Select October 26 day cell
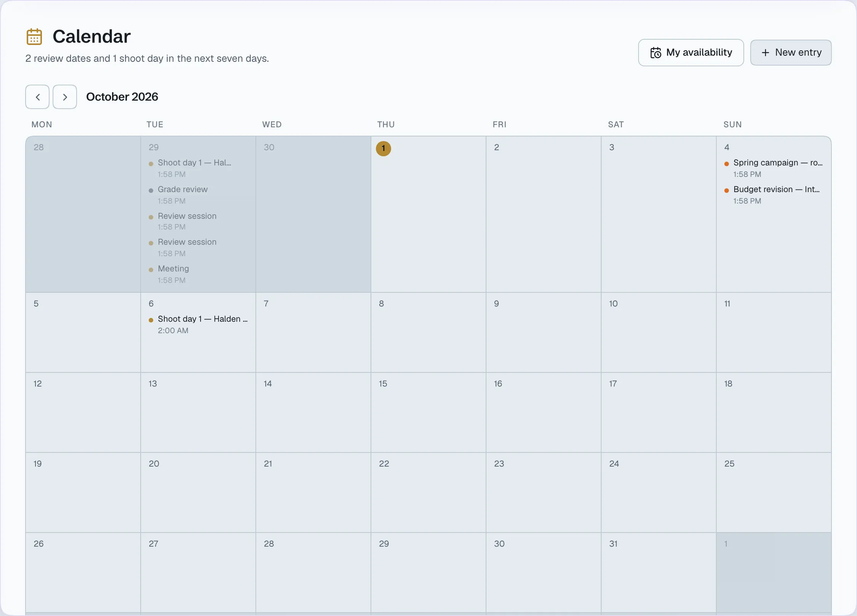This screenshot has width=857, height=616. 83,573
